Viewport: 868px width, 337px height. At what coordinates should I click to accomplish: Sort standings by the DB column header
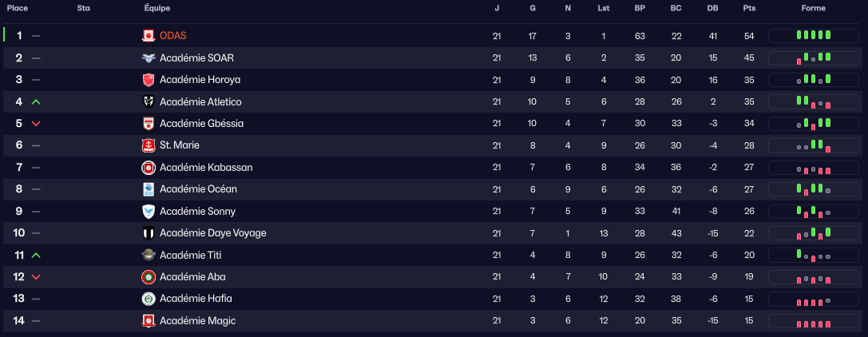pyautogui.click(x=712, y=9)
